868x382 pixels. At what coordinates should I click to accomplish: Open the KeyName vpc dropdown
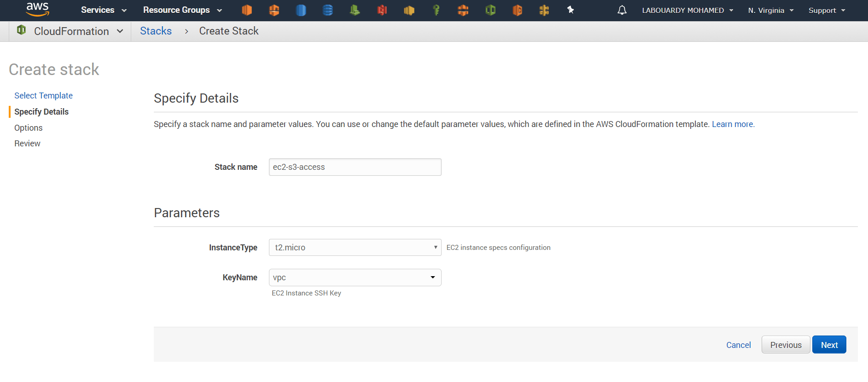click(355, 278)
